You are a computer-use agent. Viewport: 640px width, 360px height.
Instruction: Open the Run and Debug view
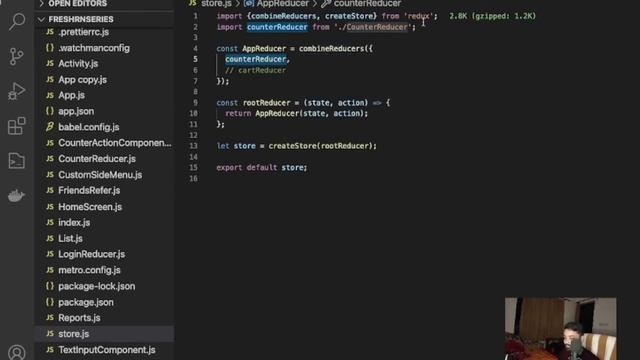tap(17, 91)
